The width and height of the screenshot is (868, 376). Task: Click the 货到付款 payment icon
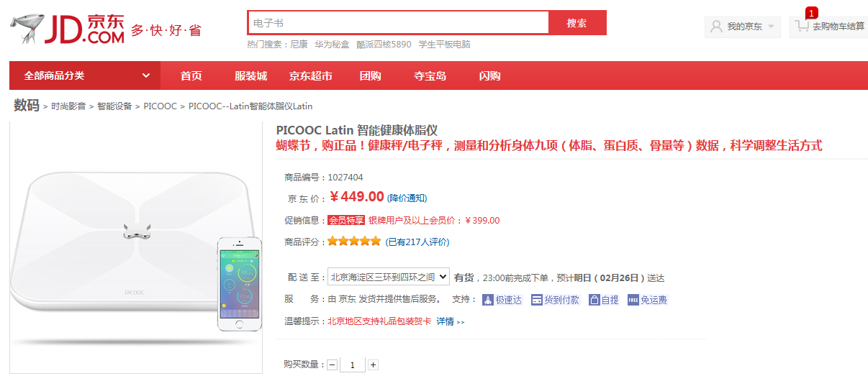pyautogui.click(x=537, y=300)
